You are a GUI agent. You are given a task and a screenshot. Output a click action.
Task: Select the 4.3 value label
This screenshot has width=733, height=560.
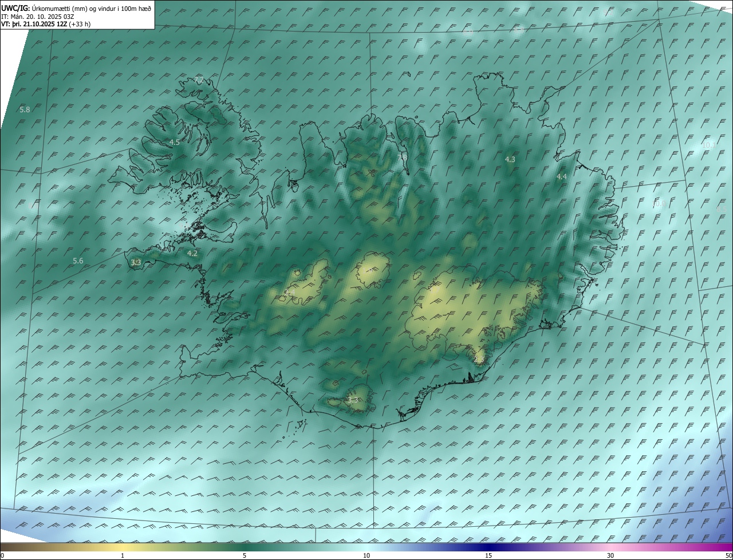point(510,159)
